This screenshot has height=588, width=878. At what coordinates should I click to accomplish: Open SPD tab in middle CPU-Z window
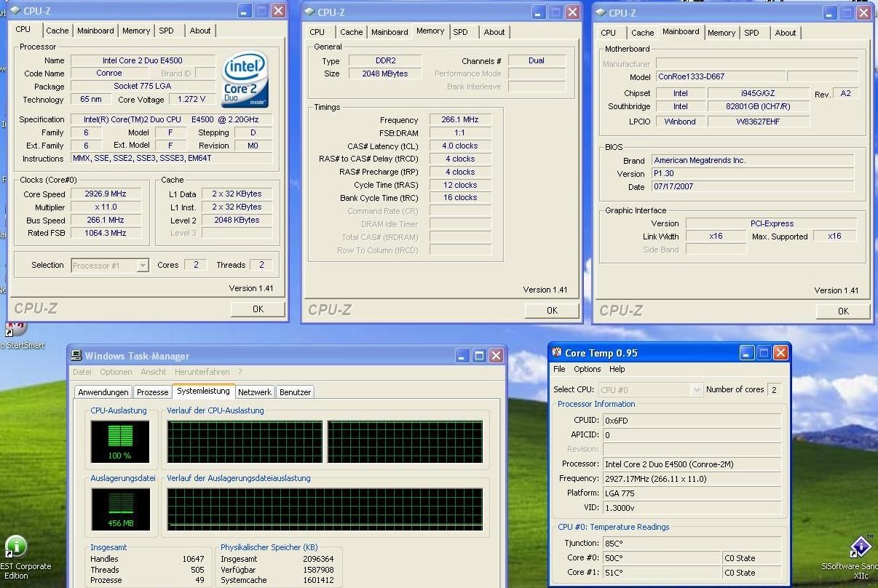click(461, 32)
